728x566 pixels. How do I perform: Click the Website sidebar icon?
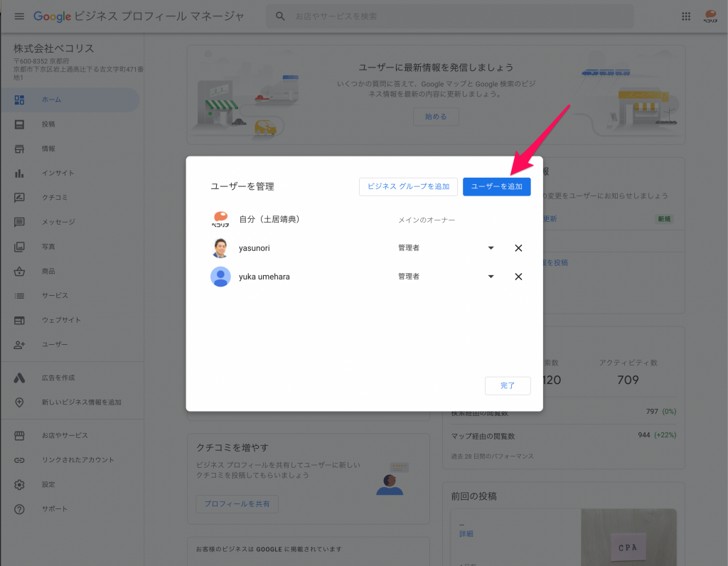19,321
